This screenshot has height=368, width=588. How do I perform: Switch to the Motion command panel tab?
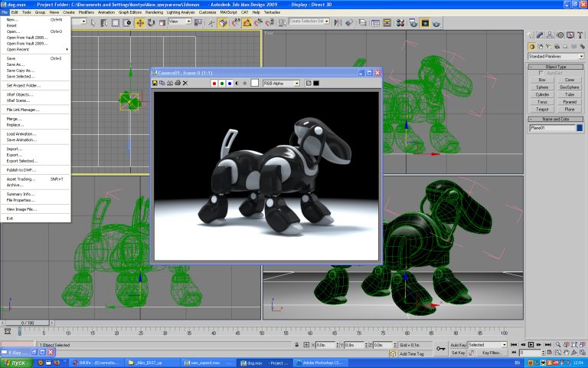point(560,35)
